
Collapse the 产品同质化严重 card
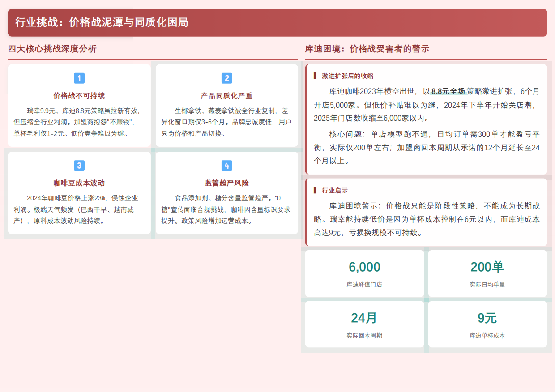tap(227, 105)
